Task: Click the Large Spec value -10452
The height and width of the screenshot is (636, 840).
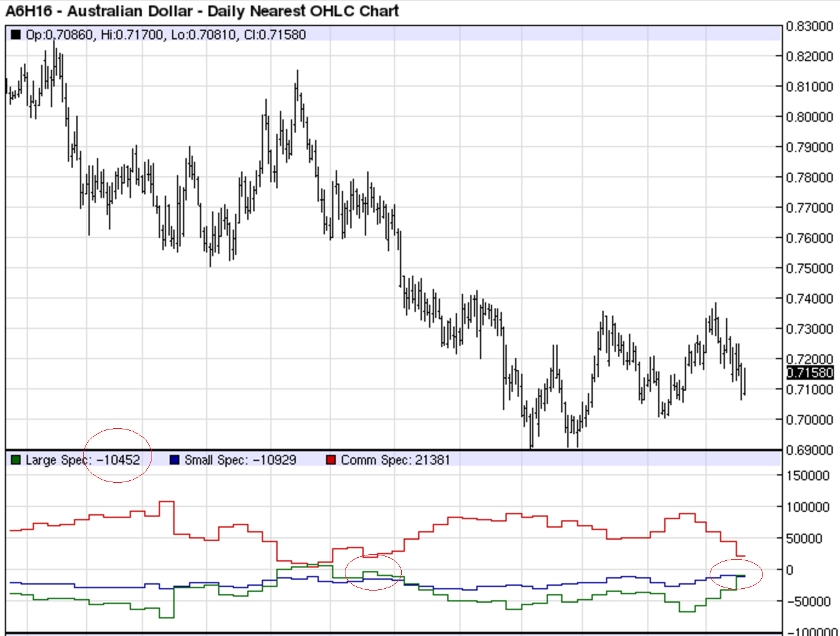Action: pyautogui.click(x=118, y=460)
